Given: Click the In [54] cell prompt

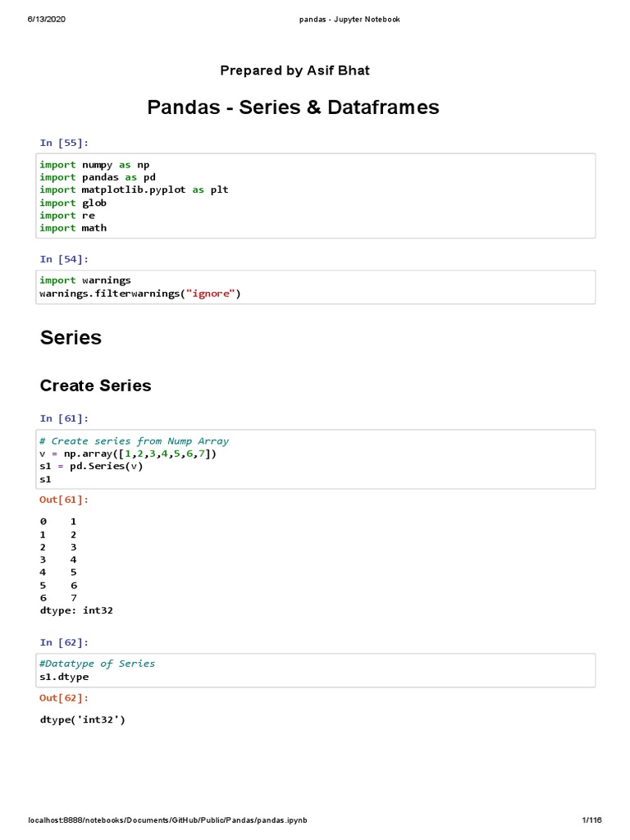Looking at the screenshot, I should (64, 258).
